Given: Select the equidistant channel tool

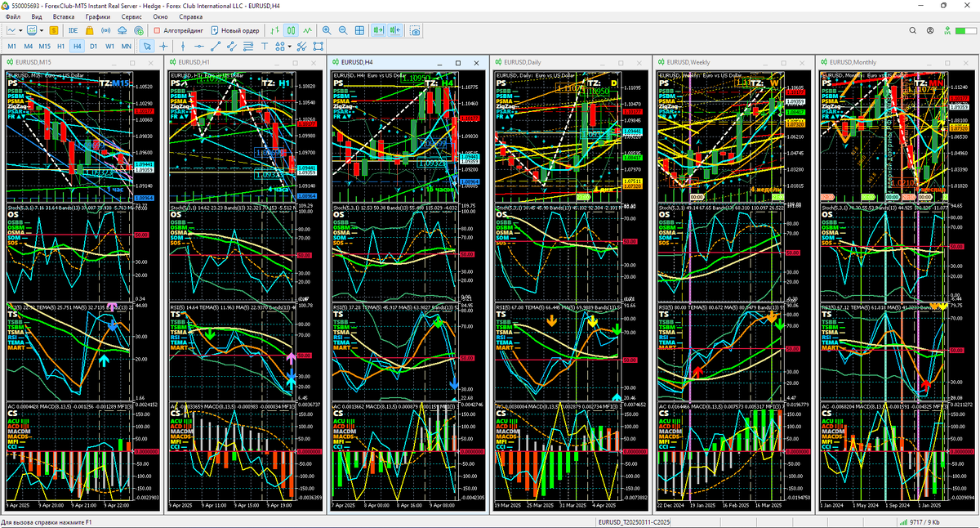Looking at the screenshot, I should (x=231, y=47).
